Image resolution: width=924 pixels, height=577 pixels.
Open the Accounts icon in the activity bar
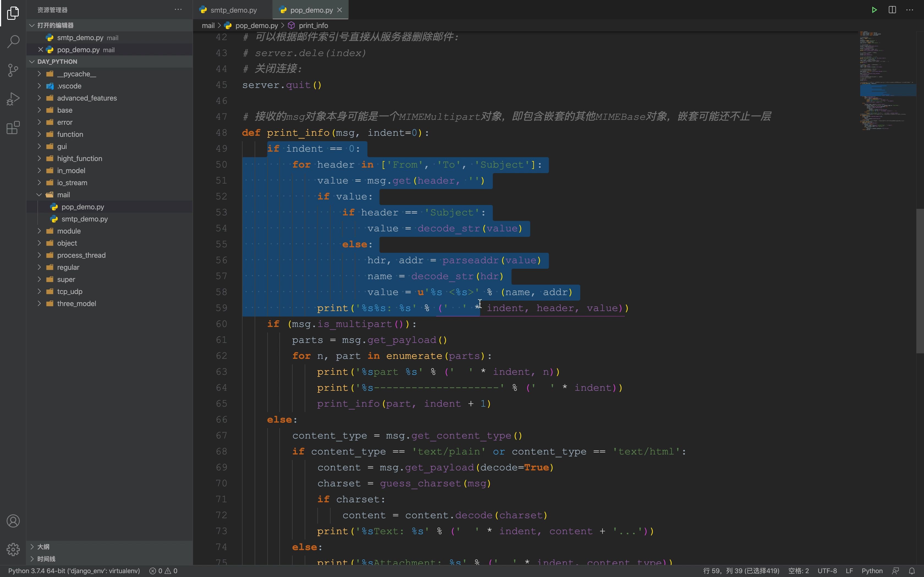[x=13, y=520]
